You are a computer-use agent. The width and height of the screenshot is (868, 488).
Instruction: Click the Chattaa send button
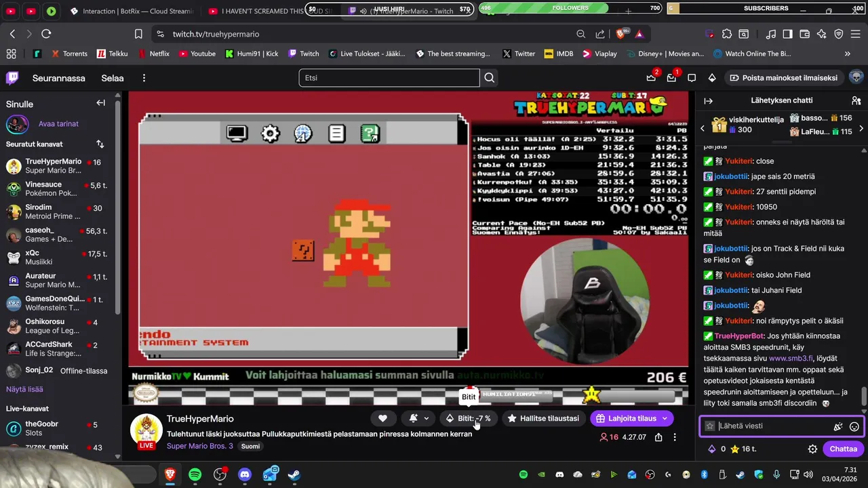pyautogui.click(x=843, y=449)
